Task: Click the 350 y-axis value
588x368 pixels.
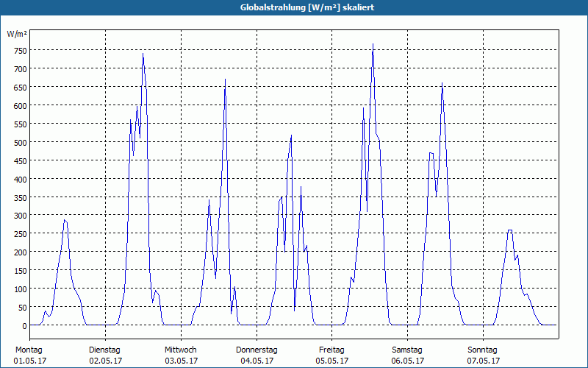Action: click(x=20, y=198)
